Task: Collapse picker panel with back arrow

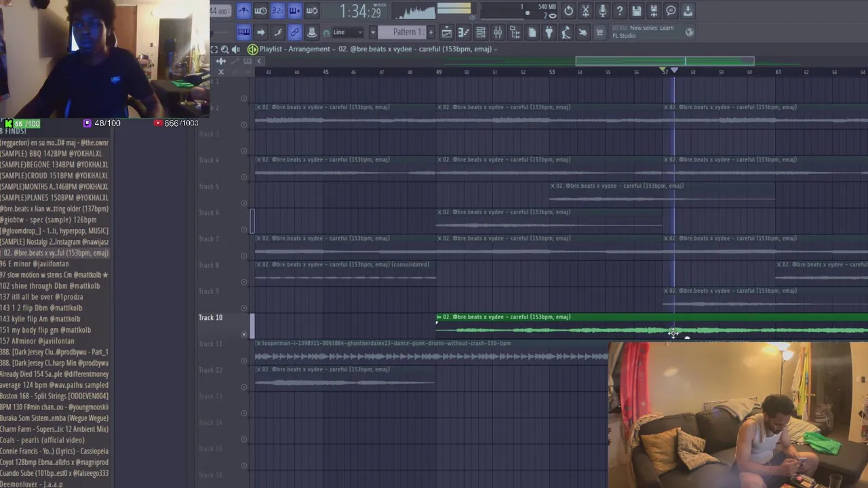Action: point(259,62)
